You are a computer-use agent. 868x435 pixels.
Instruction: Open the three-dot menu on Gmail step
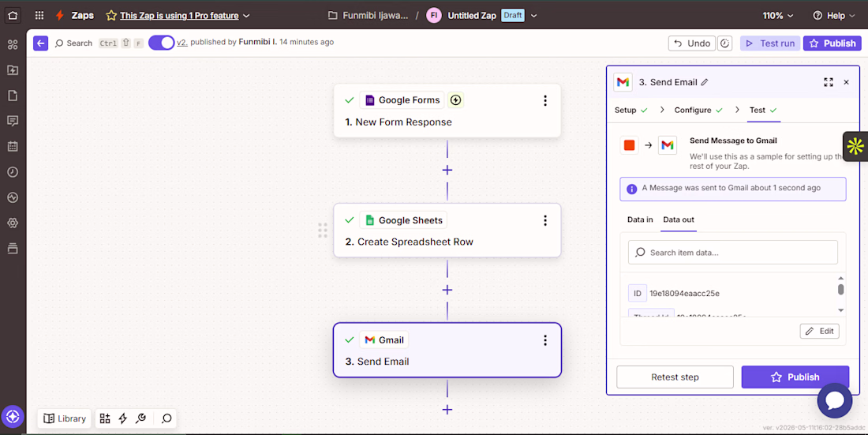pyautogui.click(x=544, y=340)
